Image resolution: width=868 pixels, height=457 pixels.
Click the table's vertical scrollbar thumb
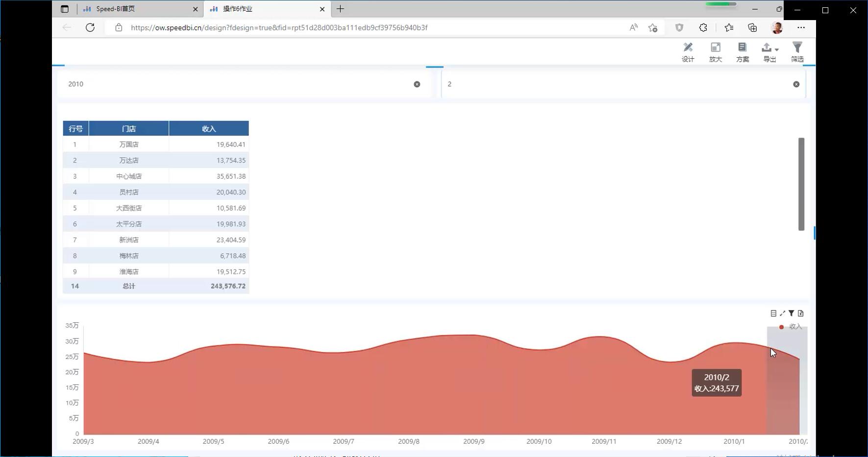click(801, 184)
